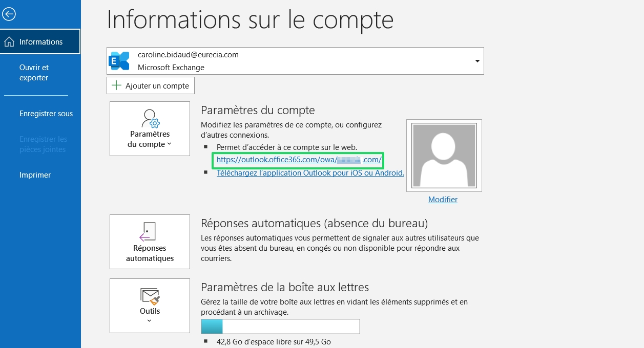Screen dimensions: 644x348
Task: Open the Ouvrir et exporter tab
Action: (34, 73)
